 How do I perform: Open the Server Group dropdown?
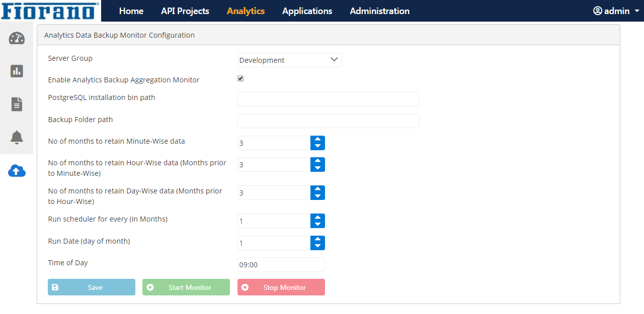pos(289,60)
